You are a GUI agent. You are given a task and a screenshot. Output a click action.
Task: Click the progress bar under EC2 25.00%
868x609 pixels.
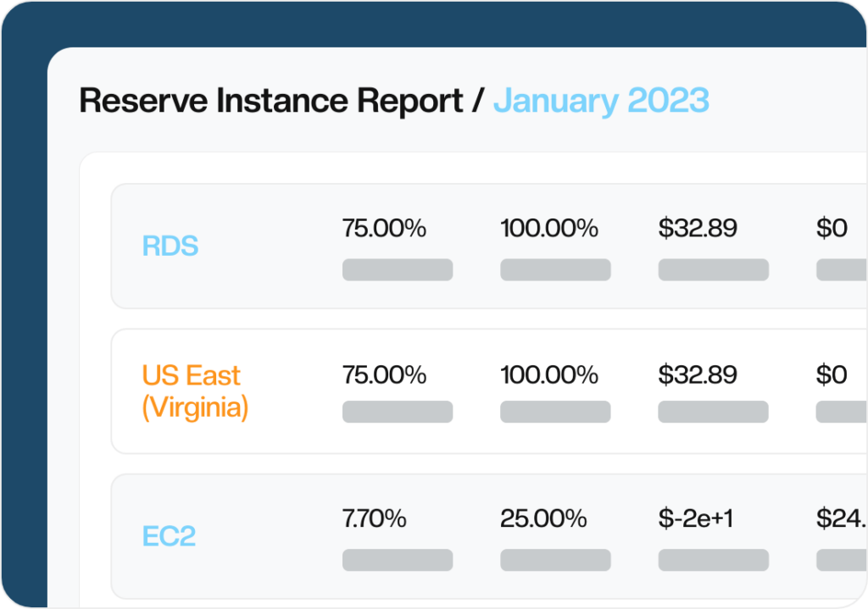pyautogui.click(x=555, y=560)
